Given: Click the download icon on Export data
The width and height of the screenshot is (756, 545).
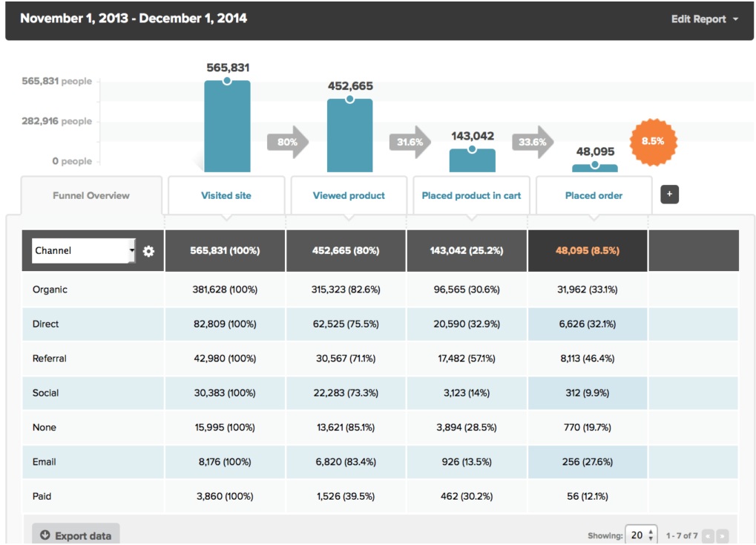Looking at the screenshot, I should point(46,534).
